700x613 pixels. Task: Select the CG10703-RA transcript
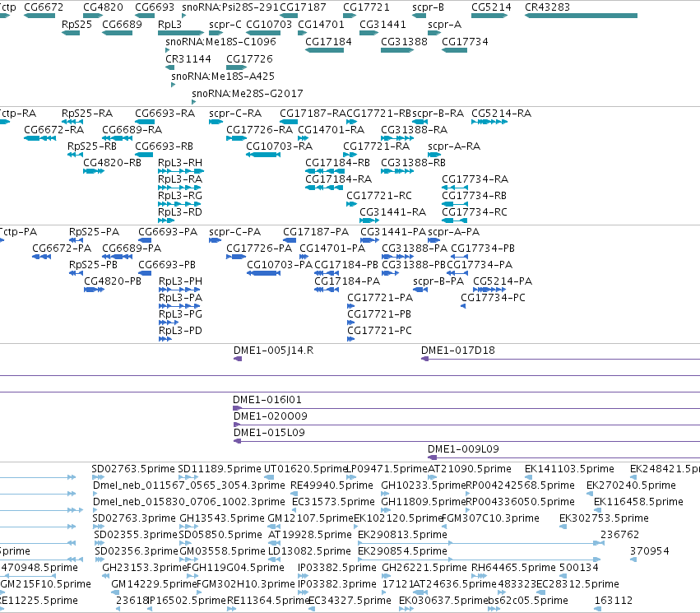click(x=263, y=155)
